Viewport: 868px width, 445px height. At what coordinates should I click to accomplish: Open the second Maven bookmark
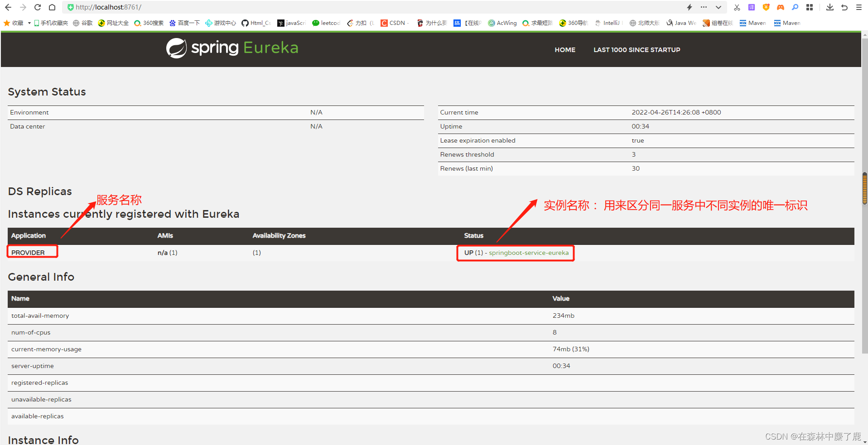tap(787, 23)
